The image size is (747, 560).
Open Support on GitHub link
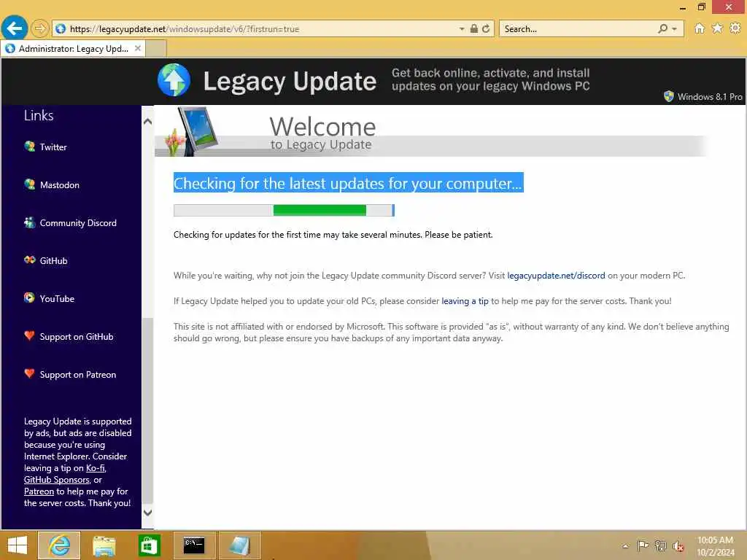click(x=77, y=337)
